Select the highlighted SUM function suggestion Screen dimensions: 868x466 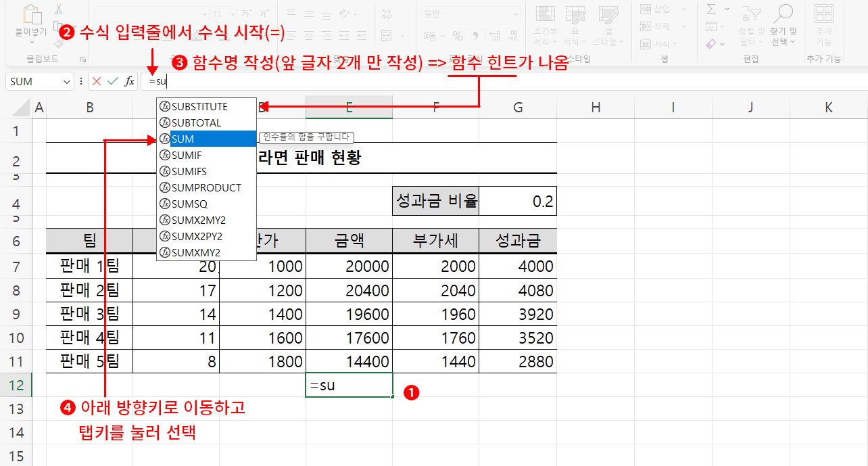[x=206, y=139]
